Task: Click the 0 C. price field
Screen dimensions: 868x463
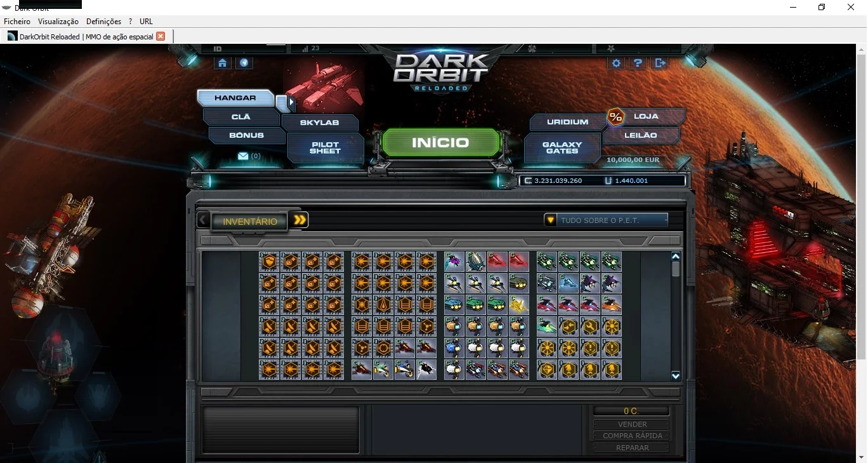Action: pos(631,411)
